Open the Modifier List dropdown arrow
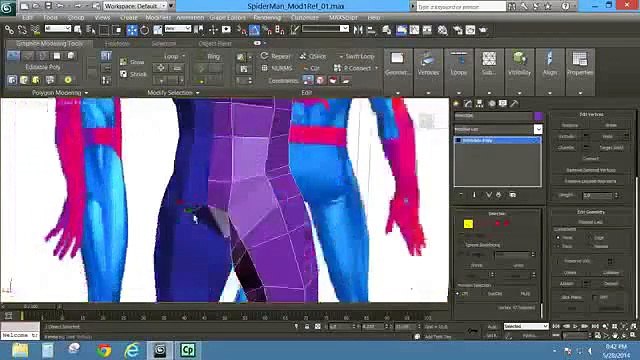640x360 pixels. tap(538, 129)
